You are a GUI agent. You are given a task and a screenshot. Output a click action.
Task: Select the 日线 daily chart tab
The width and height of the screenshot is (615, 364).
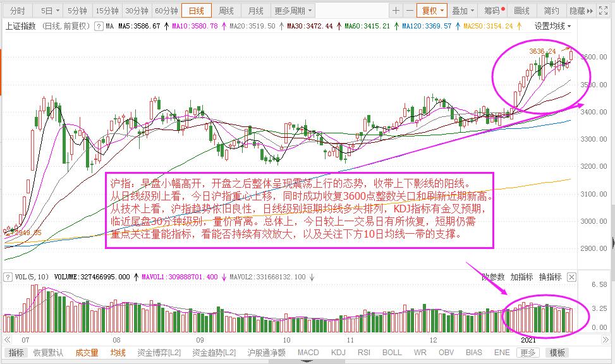click(197, 11)
